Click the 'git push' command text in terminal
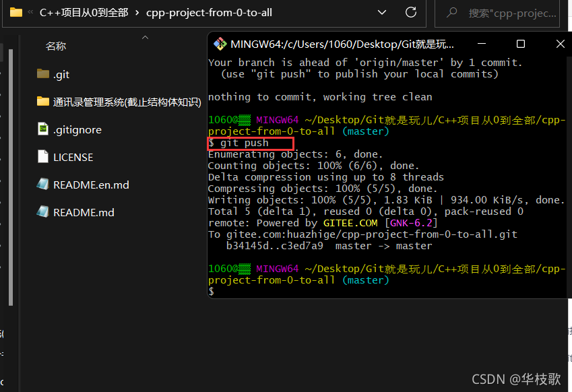 (244, 143)
